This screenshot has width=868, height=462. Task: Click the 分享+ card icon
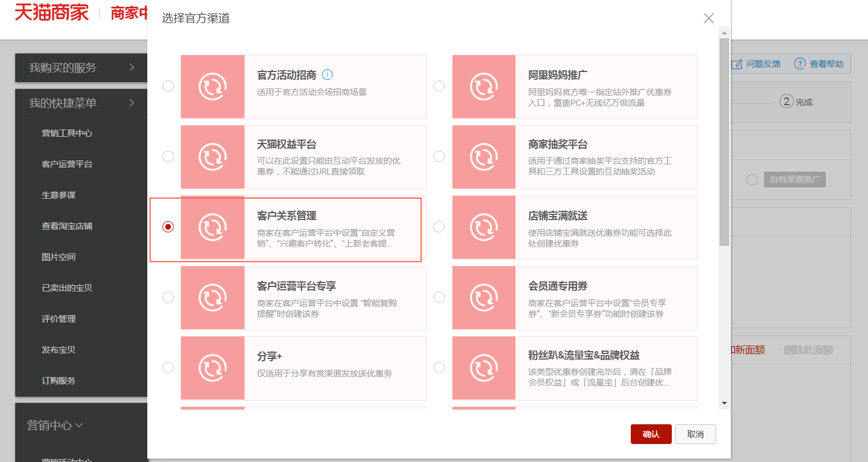click(213, 368)
